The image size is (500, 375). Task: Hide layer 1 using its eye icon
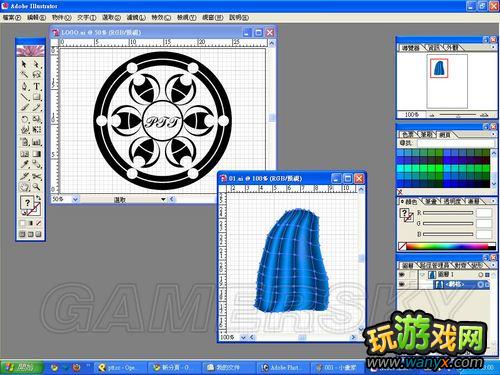tap(402, 274)
